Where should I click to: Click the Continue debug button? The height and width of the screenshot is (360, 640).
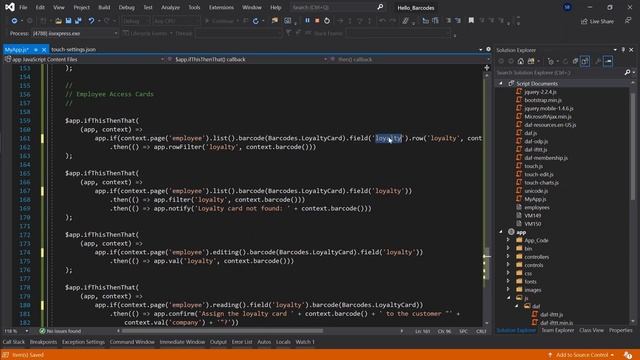pyautogui.click(x=220, y=21)
